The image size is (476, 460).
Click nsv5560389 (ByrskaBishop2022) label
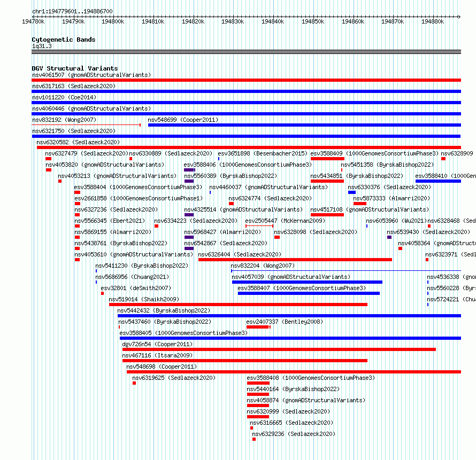[x=231, y=176]
